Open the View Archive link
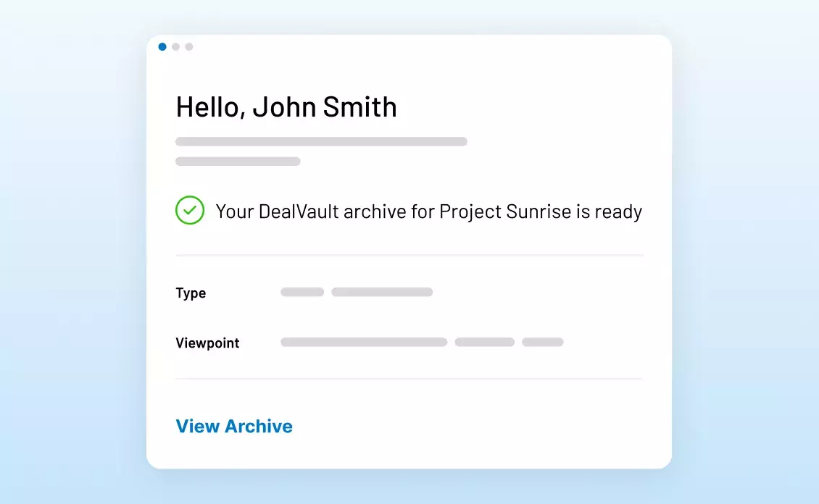The image size is (819, 504). click(x=234, y=427)
